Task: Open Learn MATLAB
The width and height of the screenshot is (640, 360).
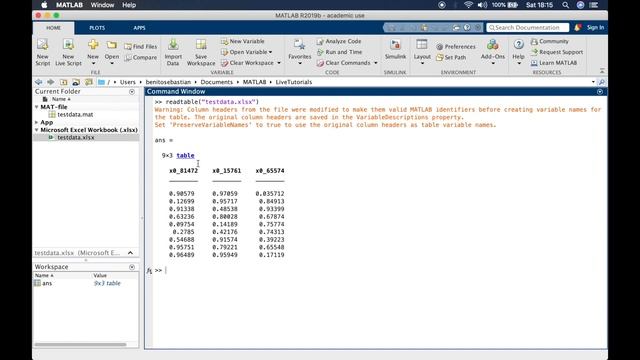Action: 553,63
